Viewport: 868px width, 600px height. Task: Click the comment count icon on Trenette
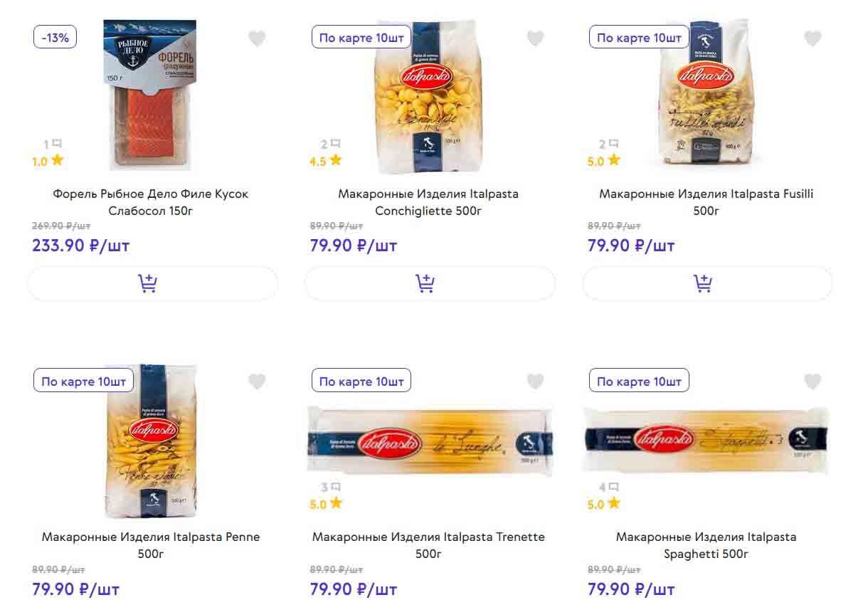click(335, 488)
